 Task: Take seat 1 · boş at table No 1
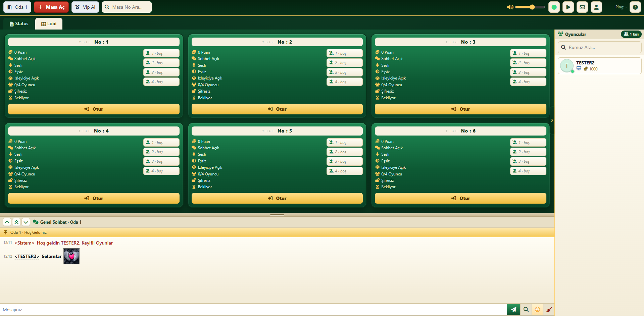click(161, 53)
